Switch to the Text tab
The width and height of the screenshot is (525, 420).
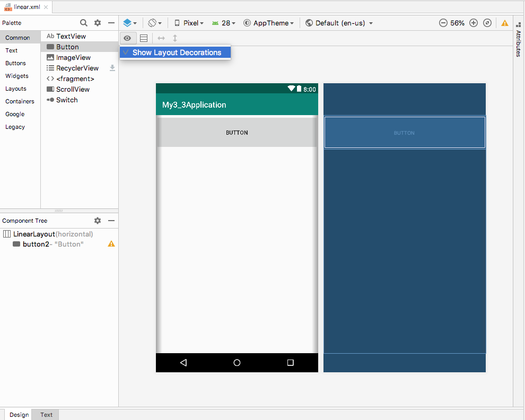[47, 415]
